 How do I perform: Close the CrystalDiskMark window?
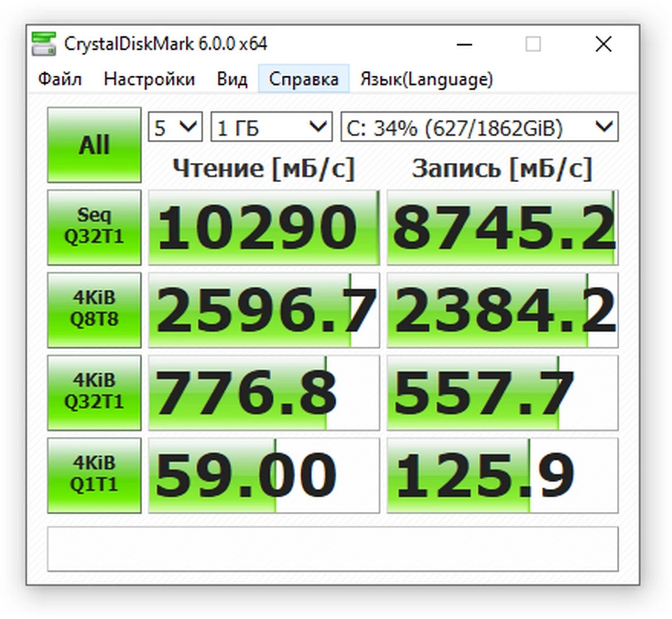pyautogui.click(x=603, y=44)
